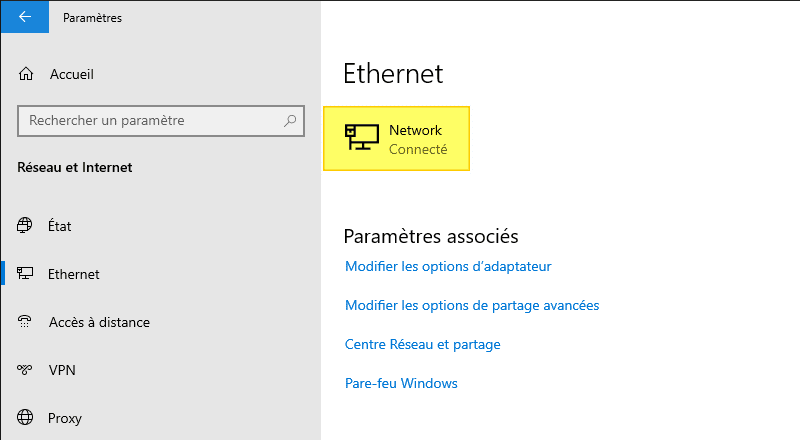This screenshot has height=440, width=800.
Task: Click the VPN icon in the sidebar
Action: (x=25, y=370)
